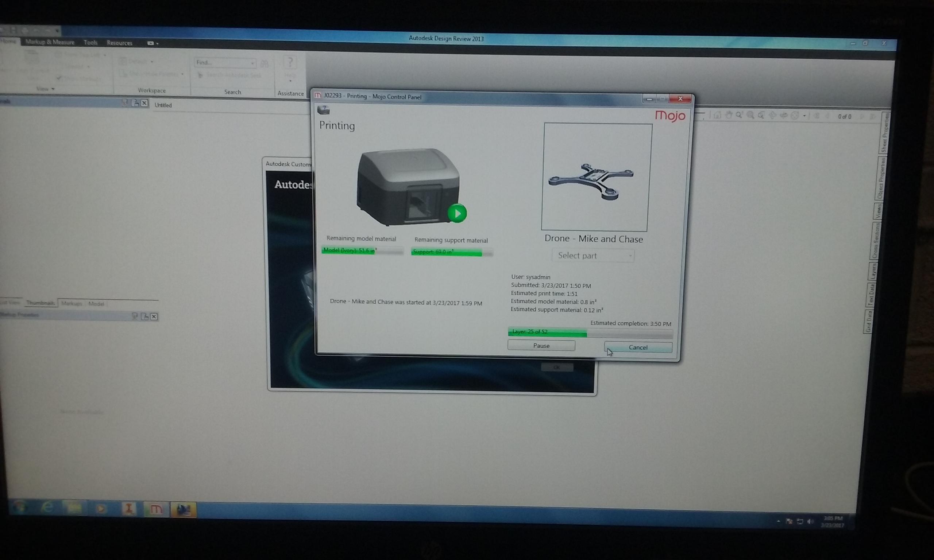
Task: Click the binoculars Find icon
Action: (x=264, y=63)
